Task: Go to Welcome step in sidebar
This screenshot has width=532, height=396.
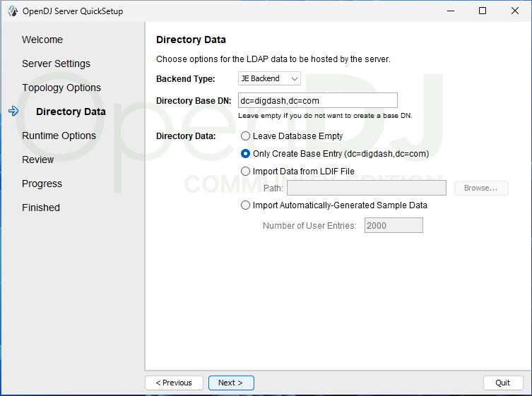Action: [42, 40]
